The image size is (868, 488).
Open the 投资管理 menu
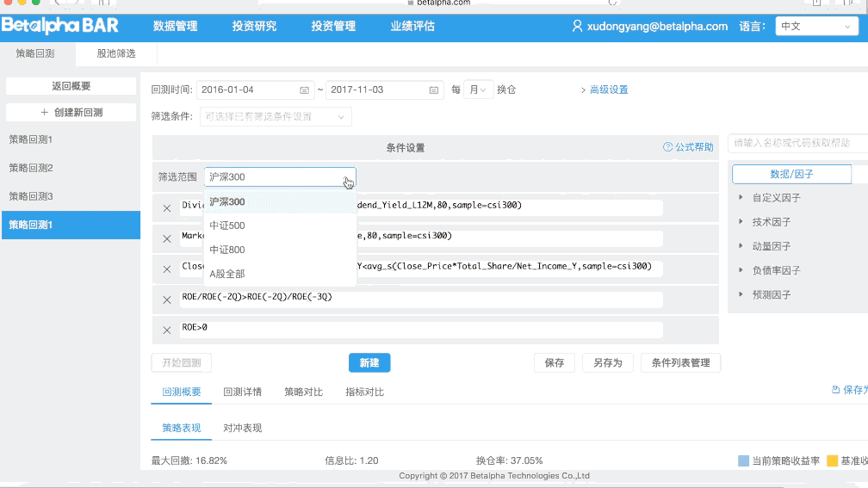pyautogui.click(x=333, y=26)
